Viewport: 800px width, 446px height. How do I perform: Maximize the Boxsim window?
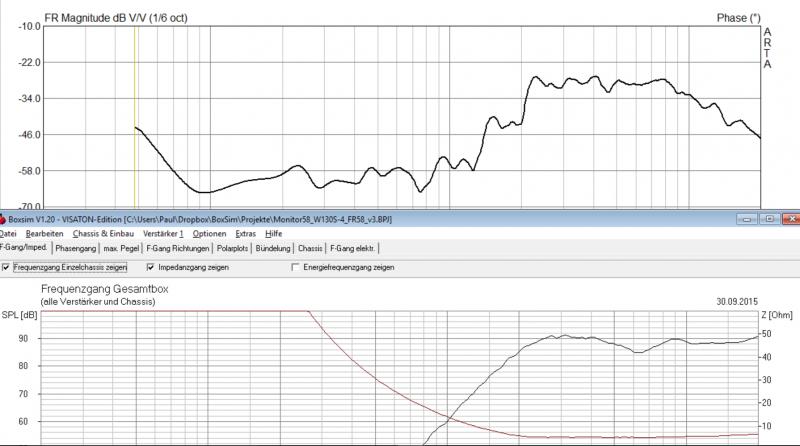(769, 219)
